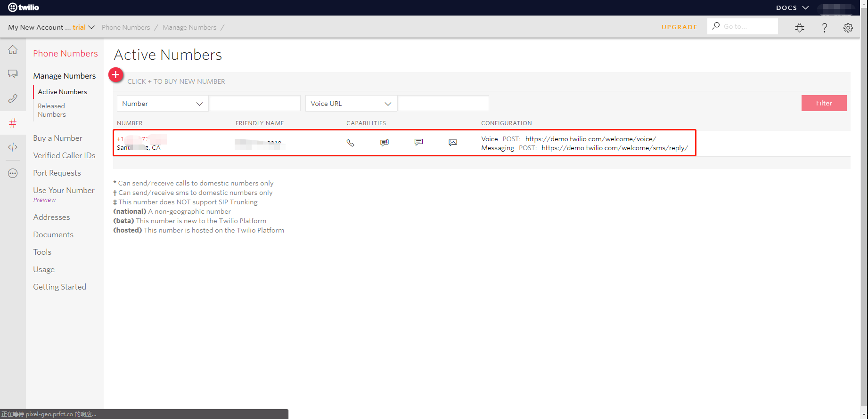The width and height of the screenshot is (868, 419).
Task: Click the CAPABILITIES column header
Action: 366,123
